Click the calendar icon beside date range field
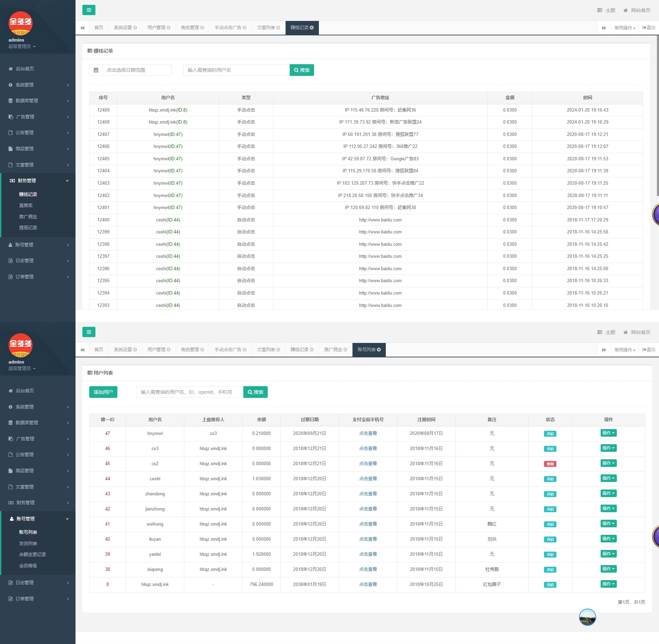The height and width of the screenshot is (644, 659). [x=96, y=70]
